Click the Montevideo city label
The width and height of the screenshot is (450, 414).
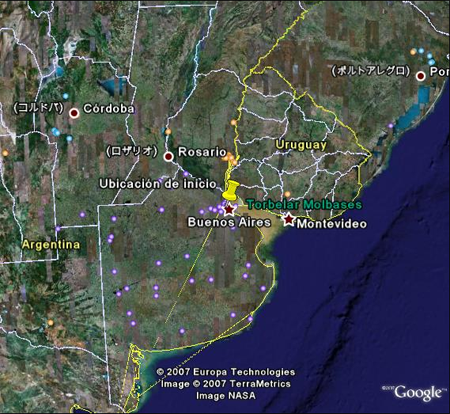[332, 224]
